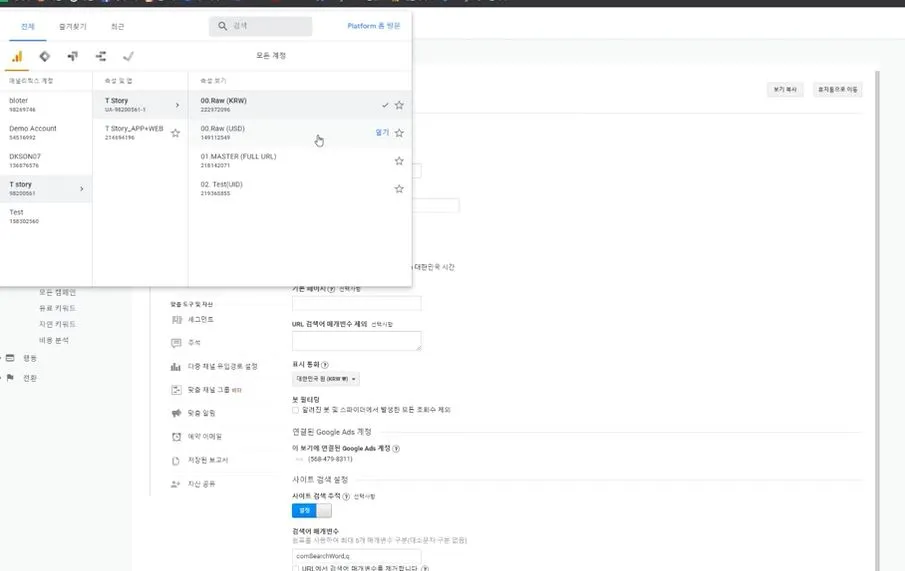This screenshot has width=905, height=571.
Task: Click 열기 link on 00.Raw (USD)
Action: pyautogui.click(x=382, y=133)
